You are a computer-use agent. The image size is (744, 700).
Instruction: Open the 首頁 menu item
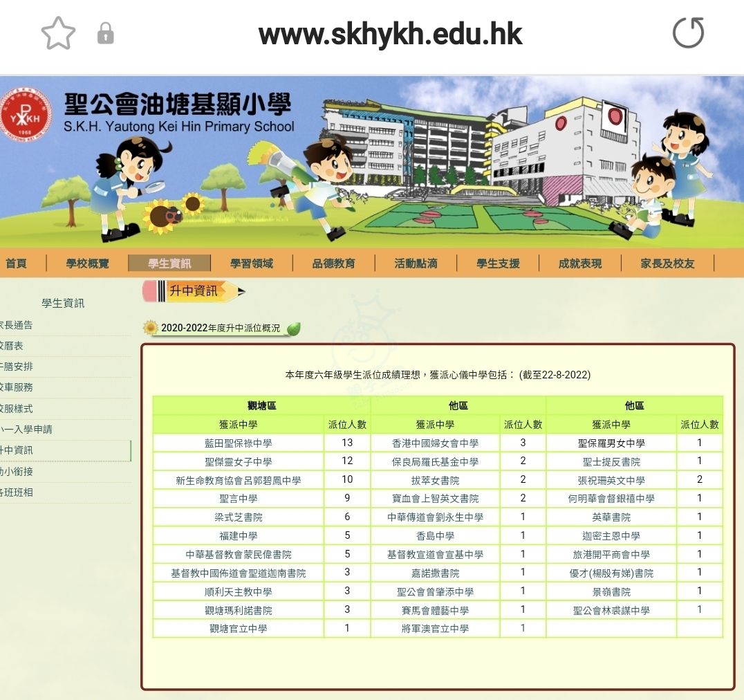(16, 264)
